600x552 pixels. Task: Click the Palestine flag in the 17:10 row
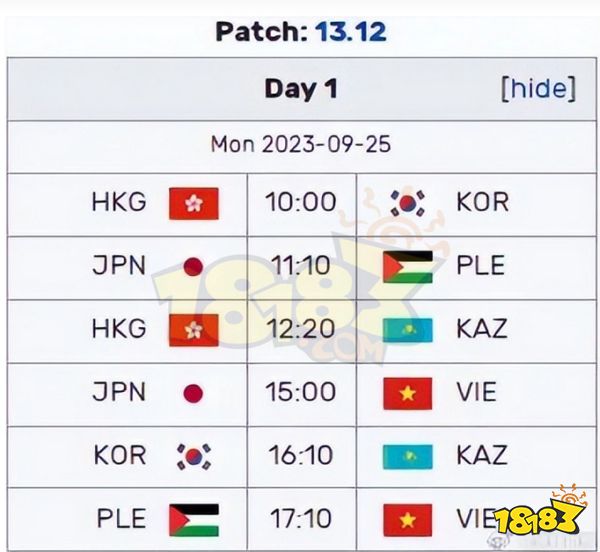point(194,519)
